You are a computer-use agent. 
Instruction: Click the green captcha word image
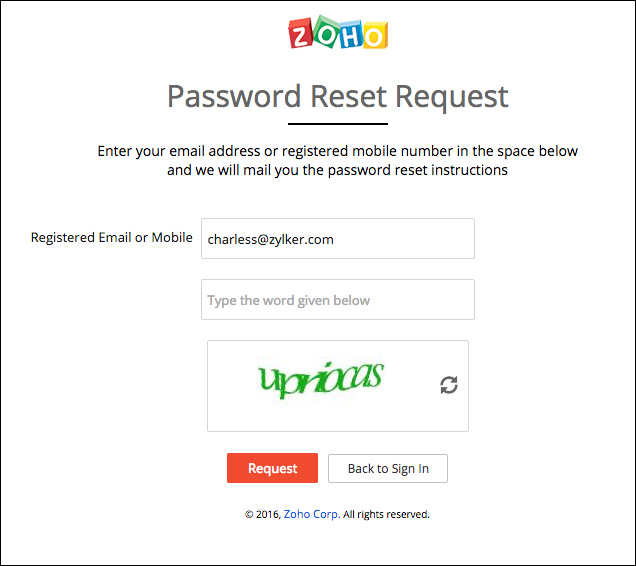pyautogui.click(x=321, y=379)
